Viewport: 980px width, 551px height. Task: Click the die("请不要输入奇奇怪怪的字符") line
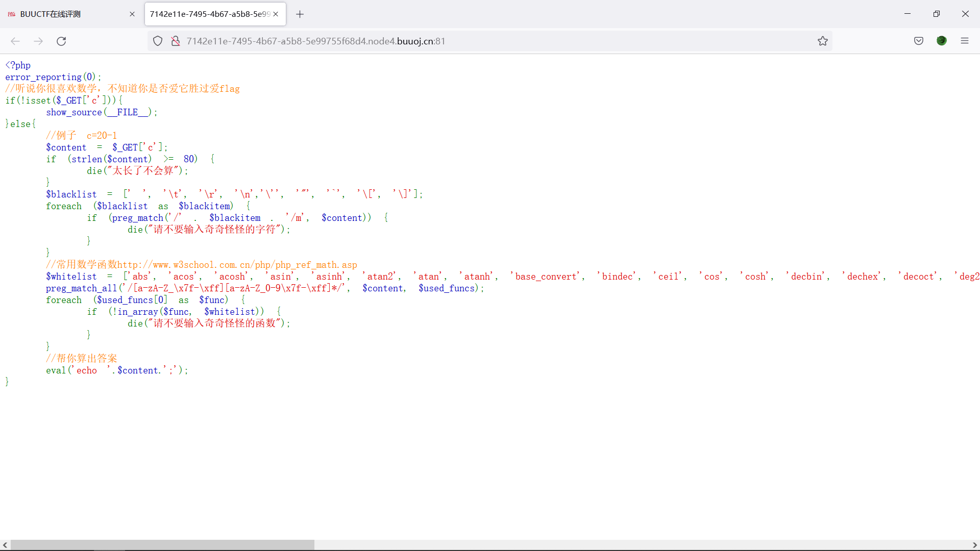[209, 230]
